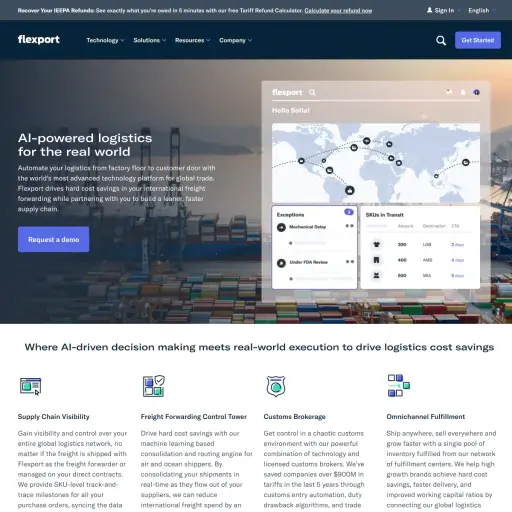This screenshot has height=512, width=512.
Task: Click the Under FDA Review exception icon
Action: (x=281, y=263)
